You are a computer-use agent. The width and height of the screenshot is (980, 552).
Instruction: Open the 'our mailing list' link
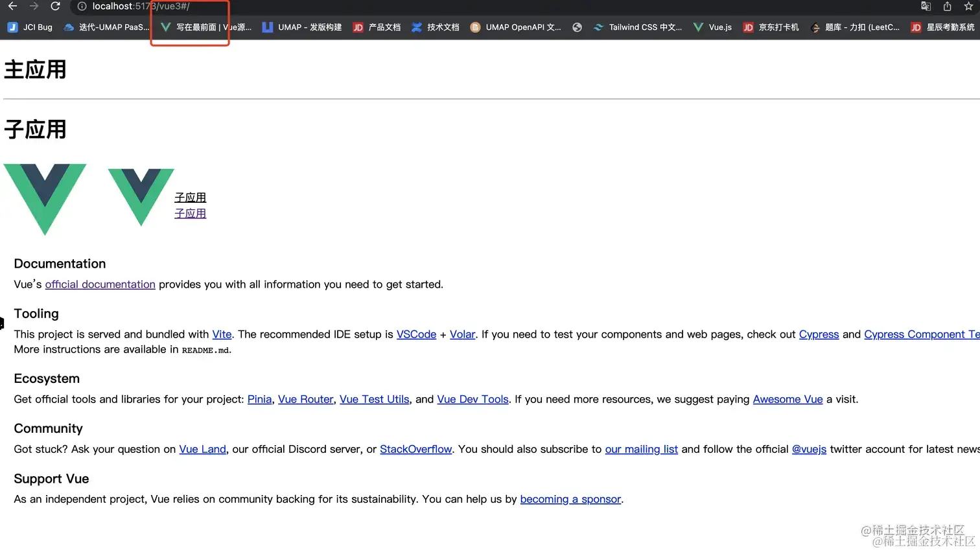pyautogui.click(x=641, y=449)
